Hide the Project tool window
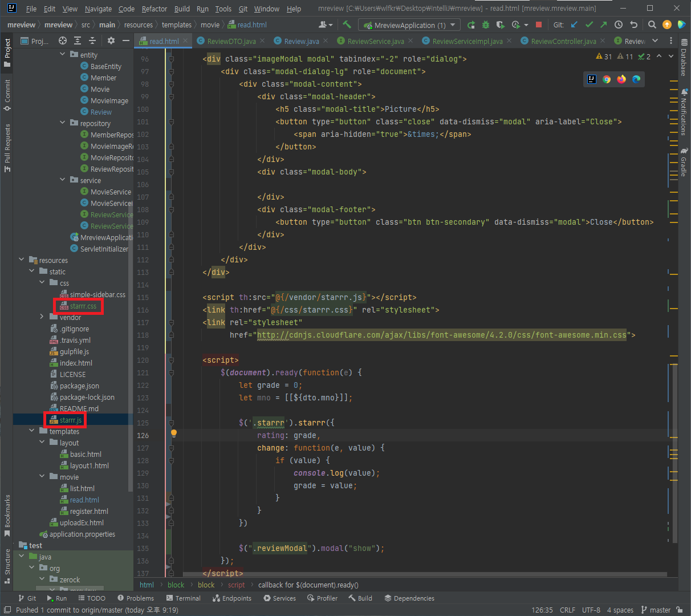 tap(126, 40)
